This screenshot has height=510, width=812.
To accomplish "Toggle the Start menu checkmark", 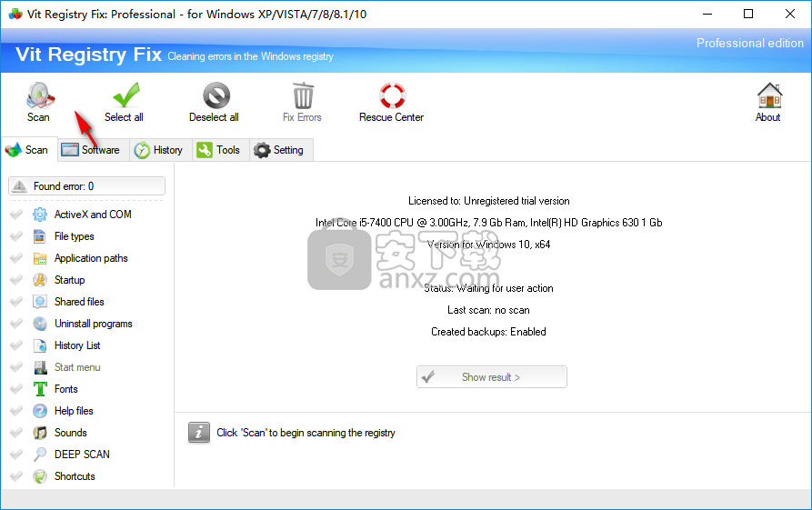I will coord(16,367).
